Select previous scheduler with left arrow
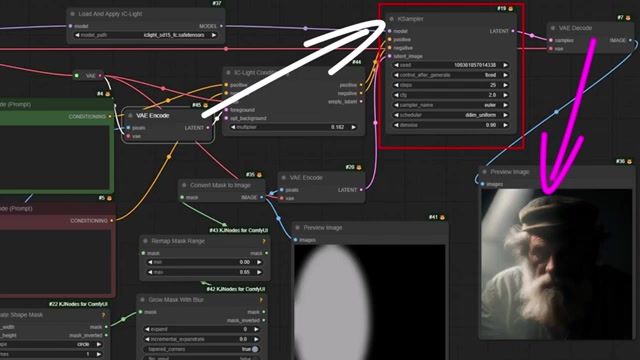 click(x=396, y=115)
